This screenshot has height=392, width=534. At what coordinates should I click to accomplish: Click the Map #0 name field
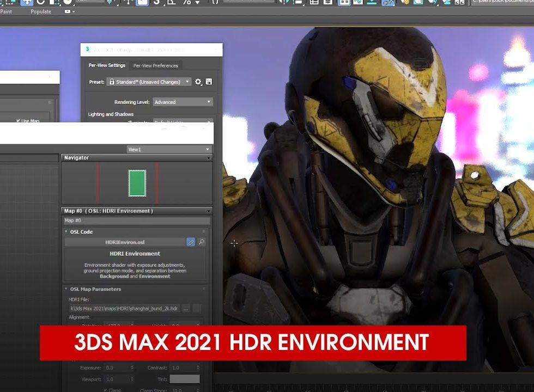point(137,220)
